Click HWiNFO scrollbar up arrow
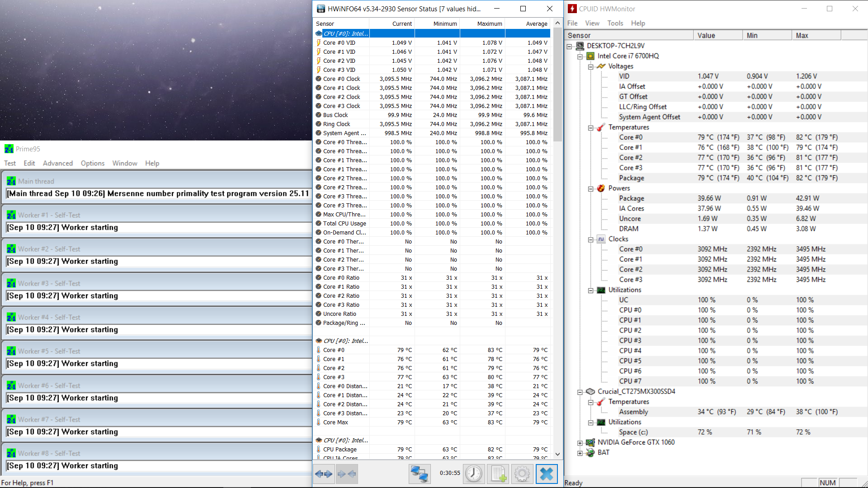This screenshot has width=868, height=488. (557, 23)
